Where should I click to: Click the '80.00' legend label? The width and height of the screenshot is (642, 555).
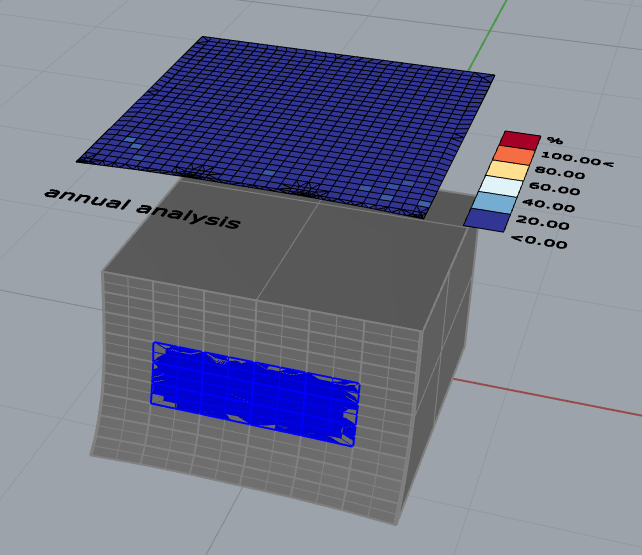(560, 173)
